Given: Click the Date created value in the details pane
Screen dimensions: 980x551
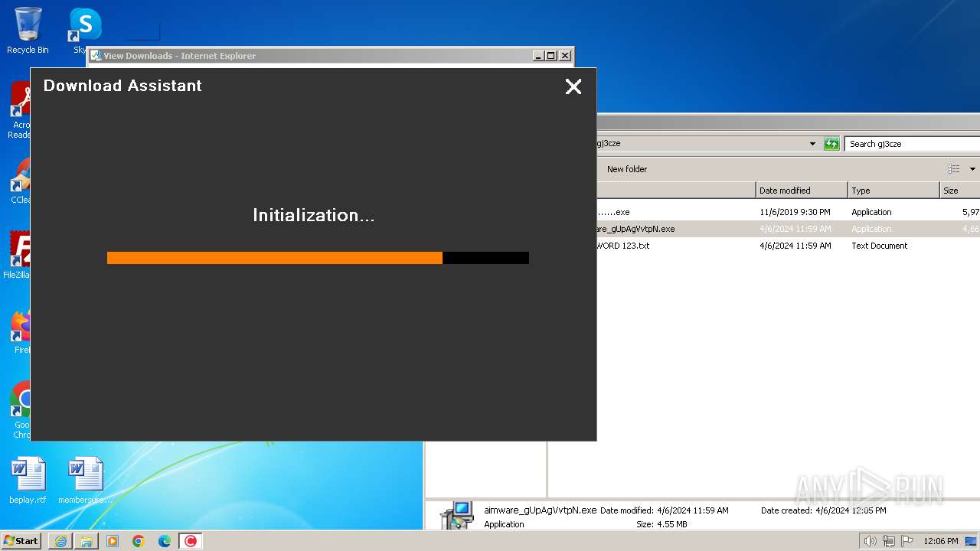Looking at the screenshot, I should tap(851, 510).
